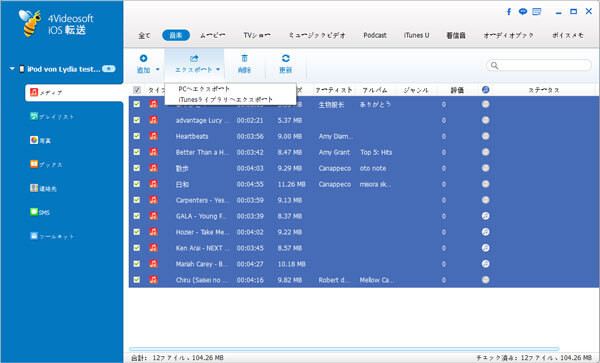
Task: Uncheck the Heartbeats row checkbox
Action: 137,136
